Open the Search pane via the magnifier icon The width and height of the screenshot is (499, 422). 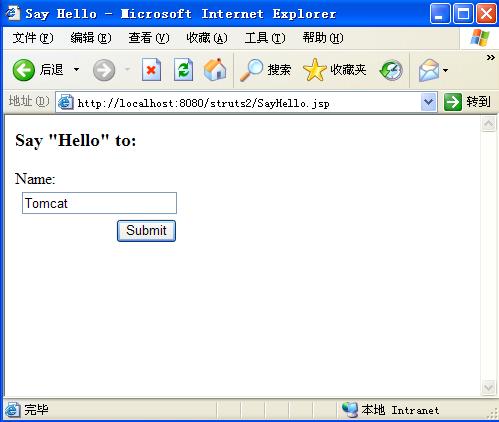251,70
